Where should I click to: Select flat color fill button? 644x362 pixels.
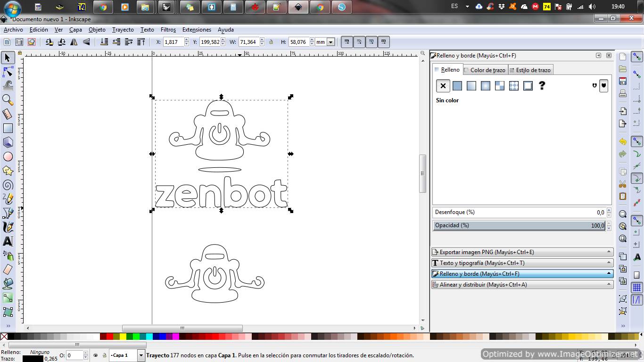pyautogui.click(x=457, y=86)
